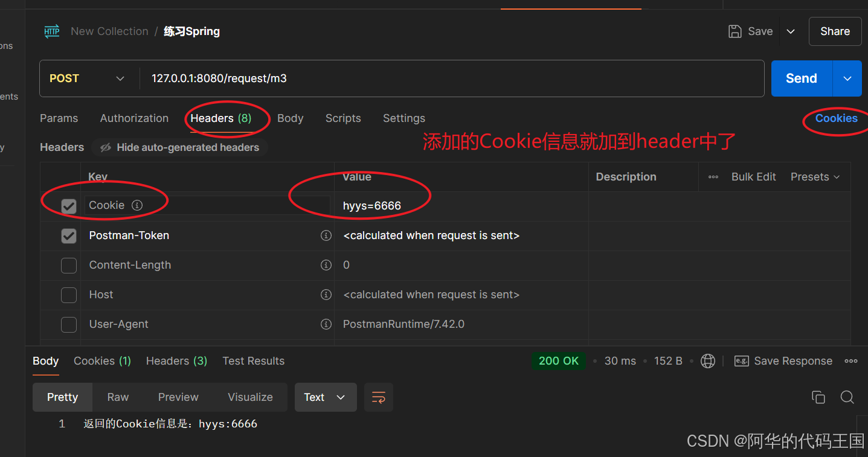Enable the Host header checkbox
The image size is (868, 457).
click(69, 295)
